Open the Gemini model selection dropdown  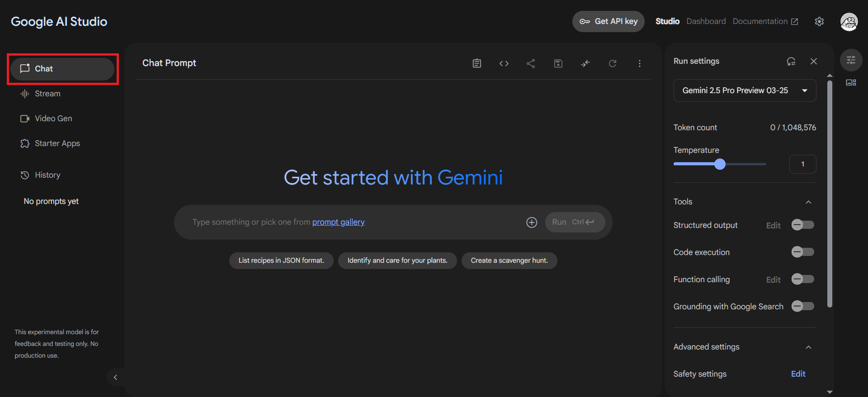745,90
